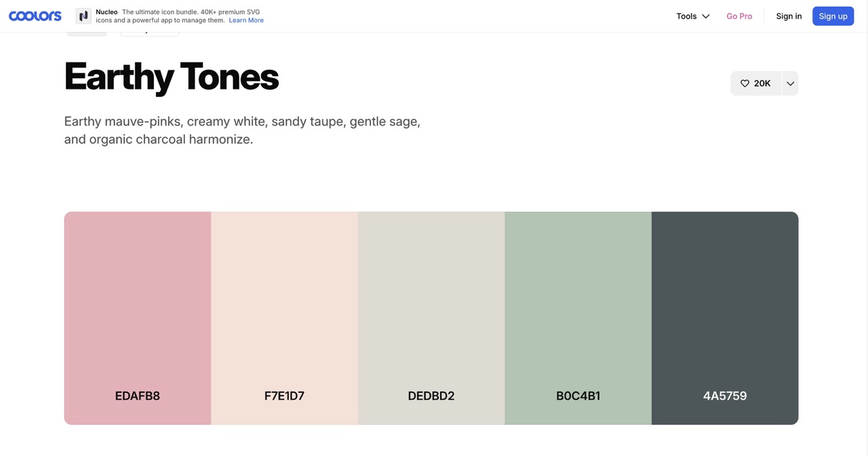This screenshot has height=456, width=868.
Task: Open the Tools menu
Action: [x=686, y=16]
